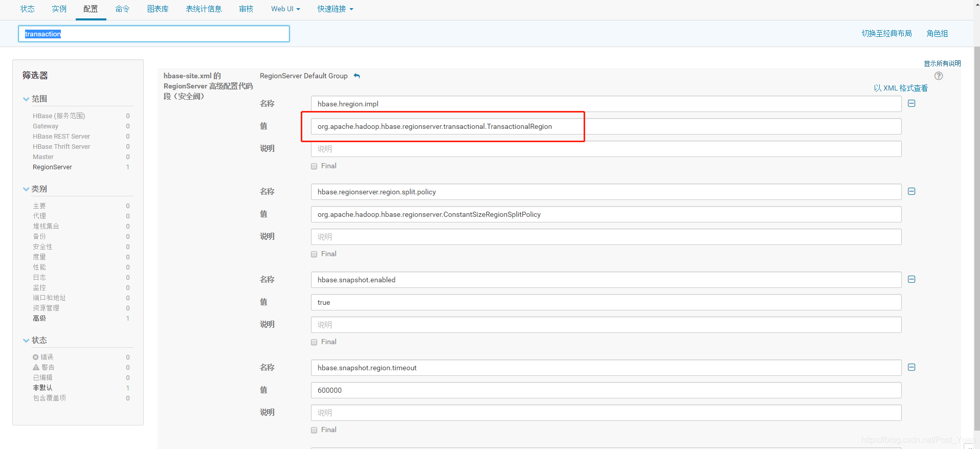Viewport: 980px width, 449px height.
Task: Open the help question mark icon
Action: tap(939, 76)
